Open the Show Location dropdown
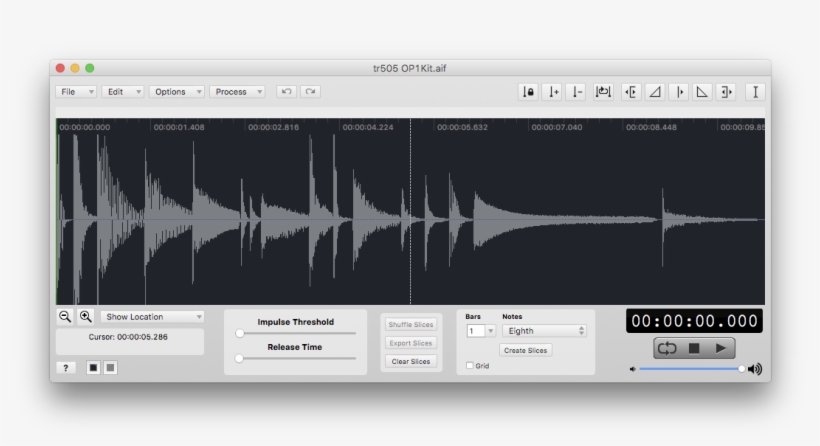The width and height of the screenshot is (820, 446). click(152, 317)
